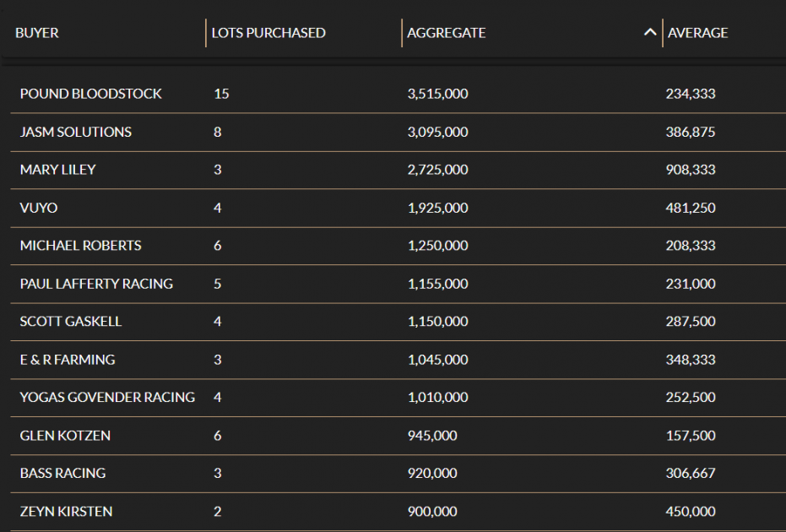
Task: Click the SCOTT GASKELL buyer name
Action: pos(71,322)
